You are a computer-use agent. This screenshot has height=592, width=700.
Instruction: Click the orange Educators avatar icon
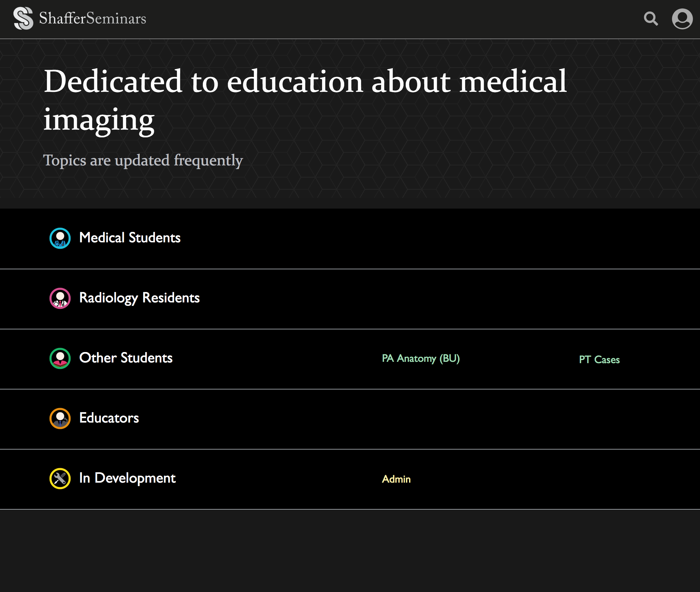(60, 419)
